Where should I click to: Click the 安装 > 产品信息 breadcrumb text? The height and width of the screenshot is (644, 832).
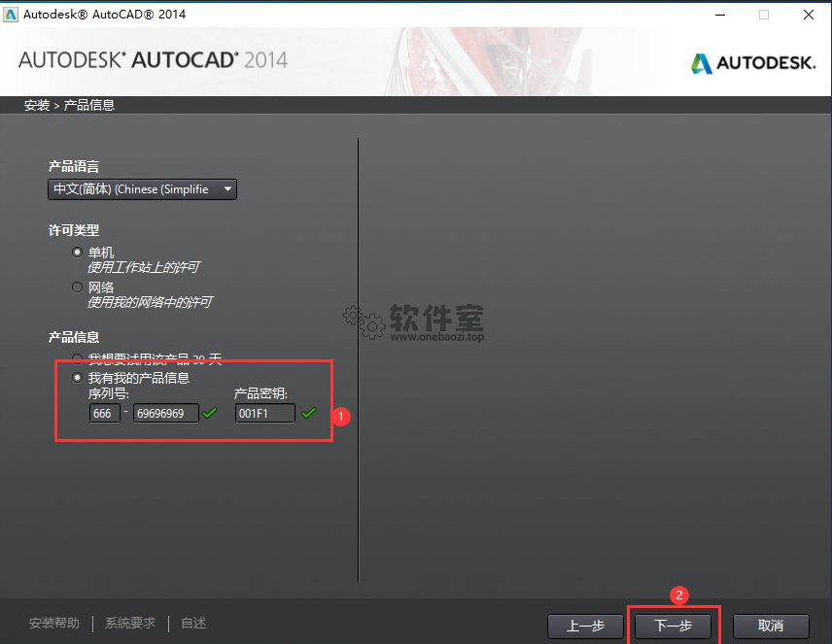click(x=70, y=105)
